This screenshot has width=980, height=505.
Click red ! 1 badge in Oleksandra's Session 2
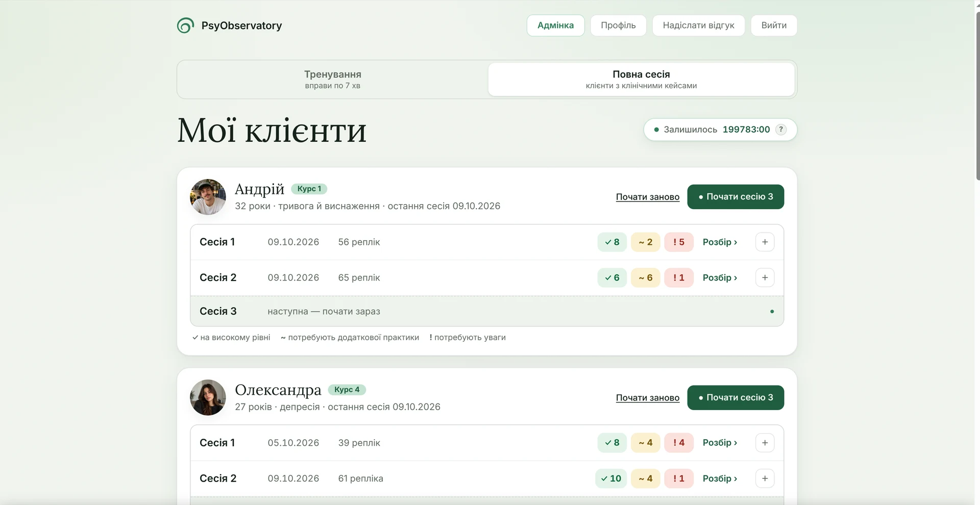pyautogui.click(x=679, y=478)
